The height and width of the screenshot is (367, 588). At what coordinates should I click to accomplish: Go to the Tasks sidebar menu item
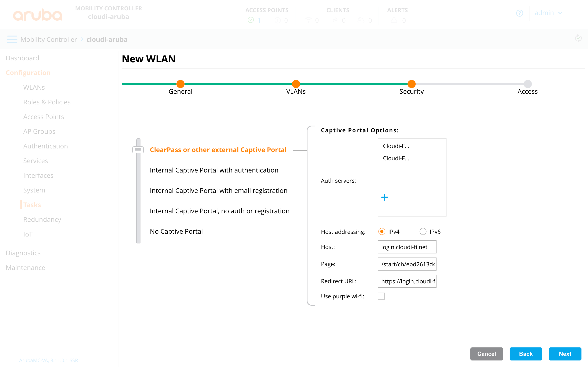click(x=32, y=205)
